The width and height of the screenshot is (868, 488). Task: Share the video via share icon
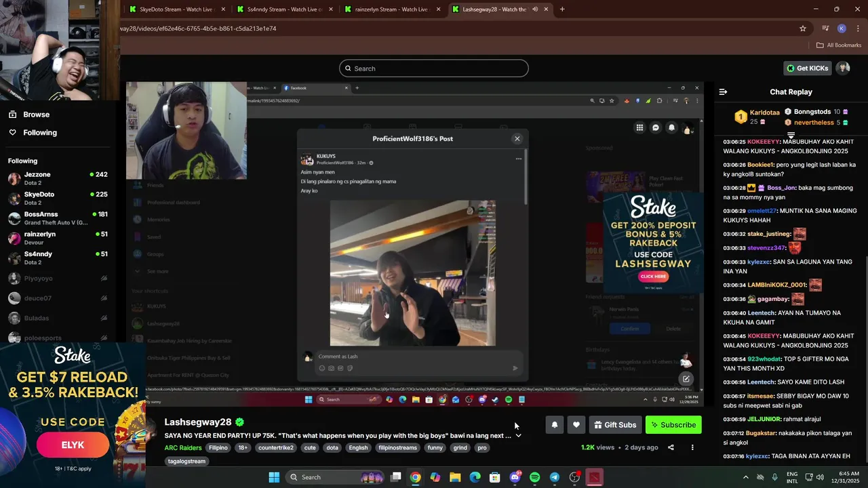(x=671, y=447)
